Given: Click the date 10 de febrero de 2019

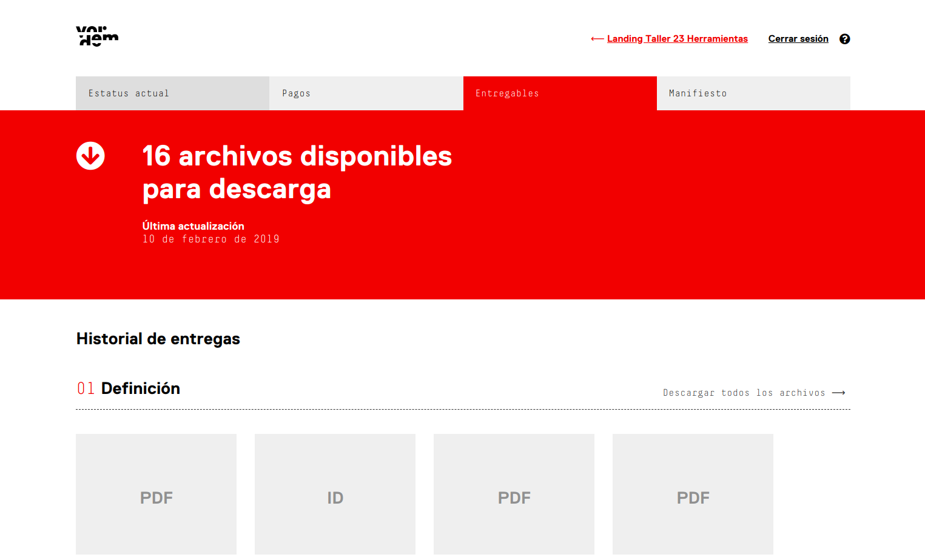Looking at the screenshot, I should [x=211, y=239].
